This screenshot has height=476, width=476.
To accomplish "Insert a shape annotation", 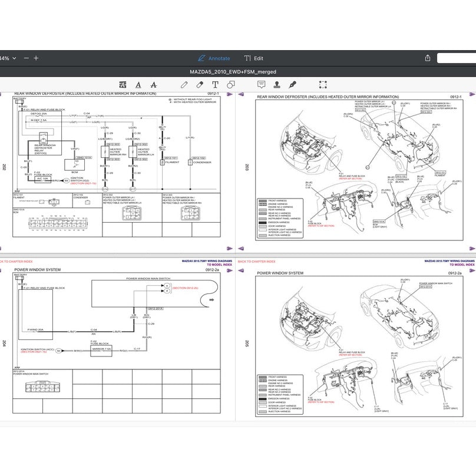I will coord(230,85).
